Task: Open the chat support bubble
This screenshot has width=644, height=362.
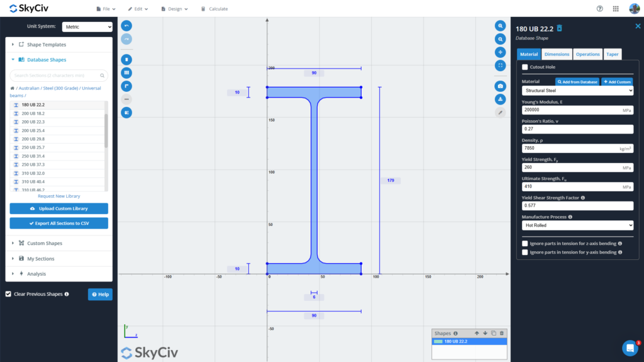Action: (x=630, y=348)
